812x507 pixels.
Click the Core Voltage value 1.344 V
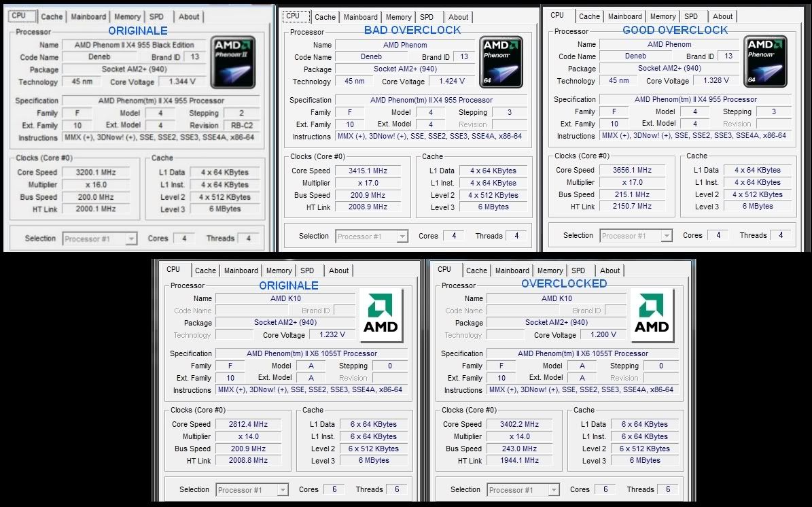[182, 82]
